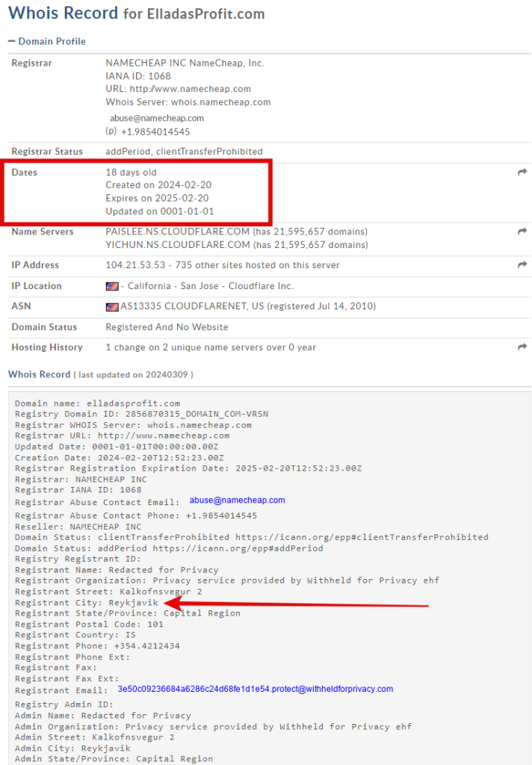Click abuse@namecheap.com in Registrar row
The height and width of the screenshot is (765, 532).
click(x=157, y=118)
